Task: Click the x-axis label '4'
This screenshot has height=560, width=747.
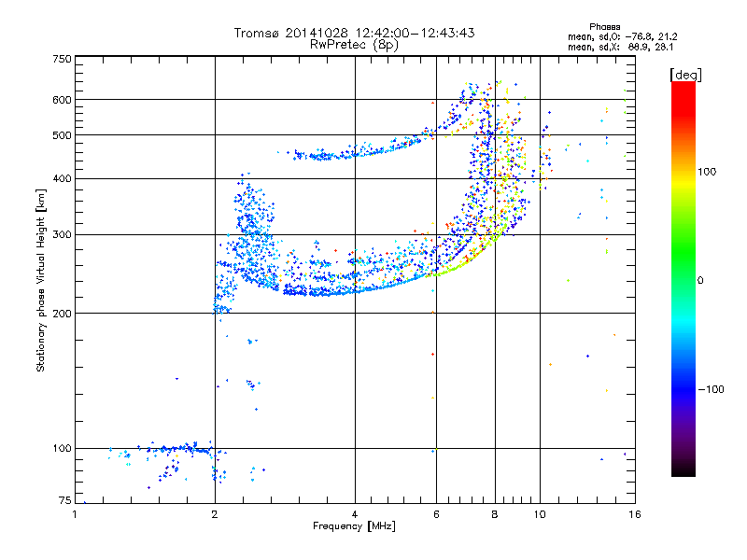Action: click(x=355, y=514)
